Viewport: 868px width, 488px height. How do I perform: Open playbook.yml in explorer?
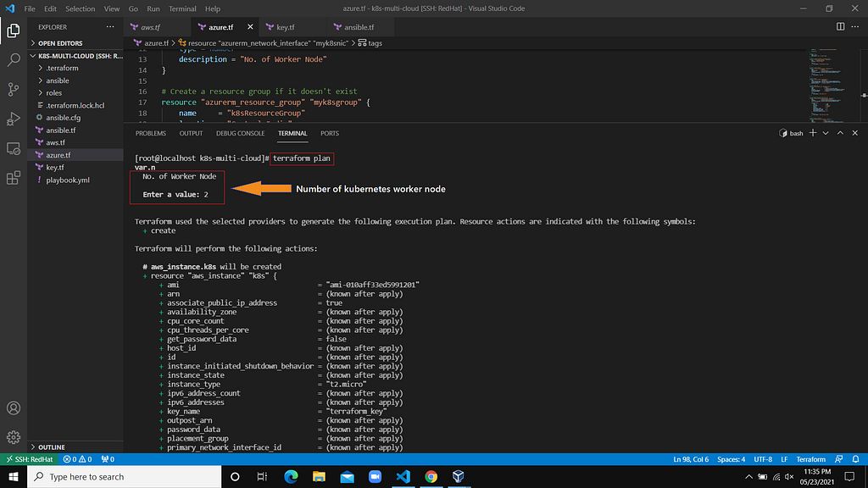[x=75, y=180]
